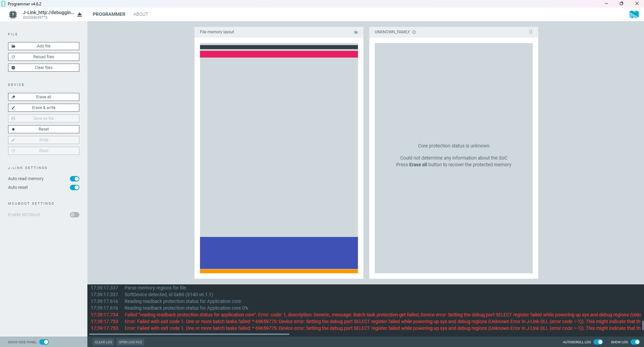Click the folder icon in File memory layout
The width and height of the screenshot is (644, 347).
point(356,32)
